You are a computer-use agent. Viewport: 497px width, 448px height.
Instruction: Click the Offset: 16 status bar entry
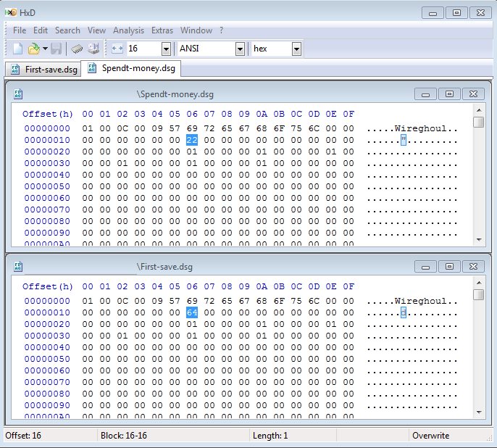23,436
